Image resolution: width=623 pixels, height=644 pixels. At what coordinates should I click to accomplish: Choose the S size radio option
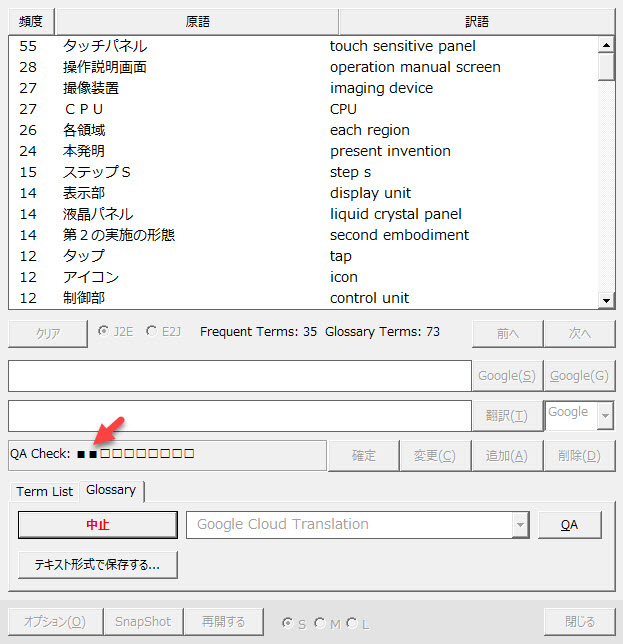point(288,623)
